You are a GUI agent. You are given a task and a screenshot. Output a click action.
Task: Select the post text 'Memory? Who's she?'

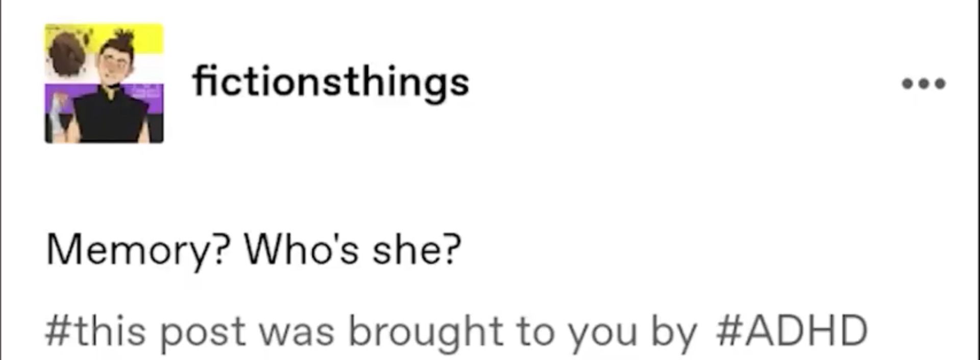[254, 250]
